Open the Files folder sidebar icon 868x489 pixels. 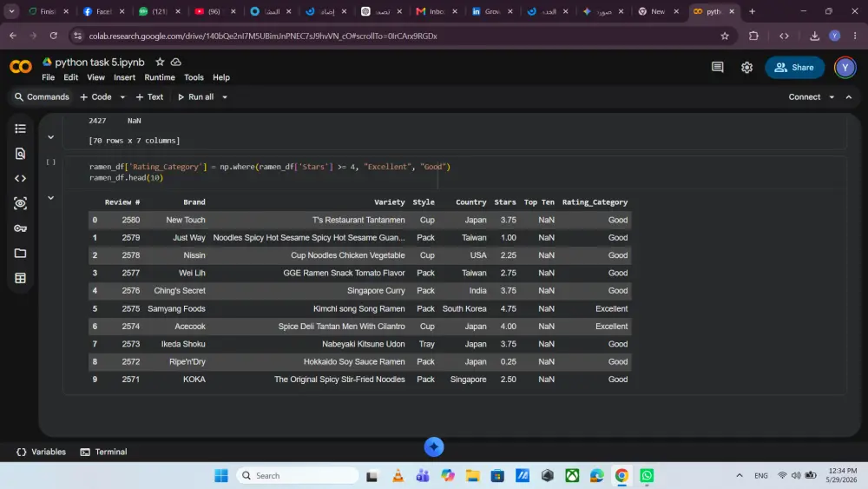click(x=21, y=253)
